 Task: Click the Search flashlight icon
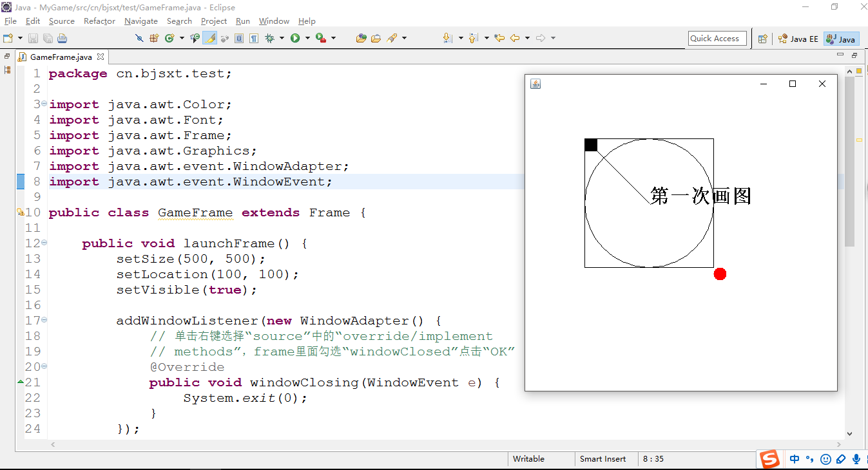[x=392, y=38]
